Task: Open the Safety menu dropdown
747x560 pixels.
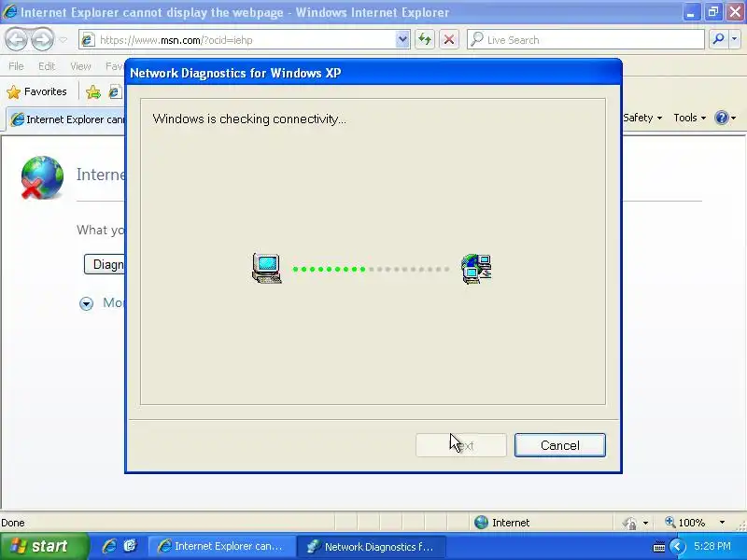Action: click(642, 118)
